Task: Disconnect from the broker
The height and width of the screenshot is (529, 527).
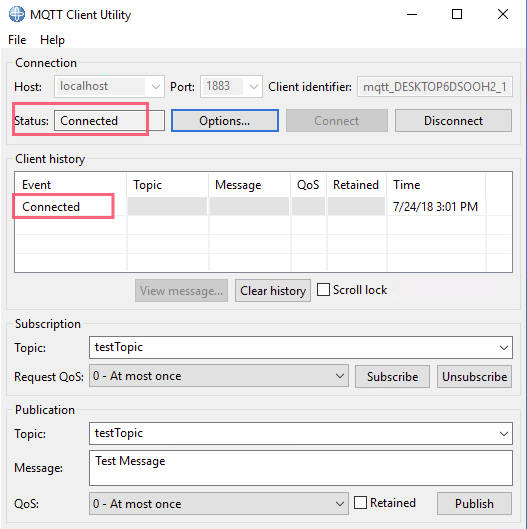Action: 453,120
